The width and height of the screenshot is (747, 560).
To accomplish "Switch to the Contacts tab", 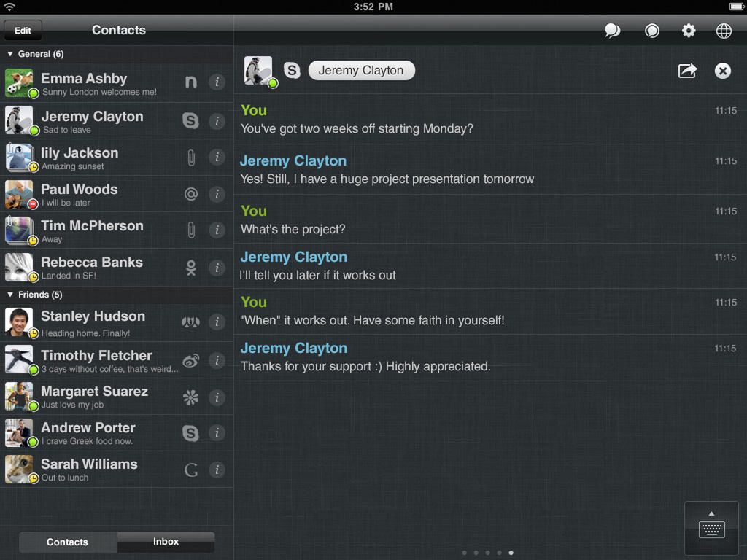I will pos(68,542).
